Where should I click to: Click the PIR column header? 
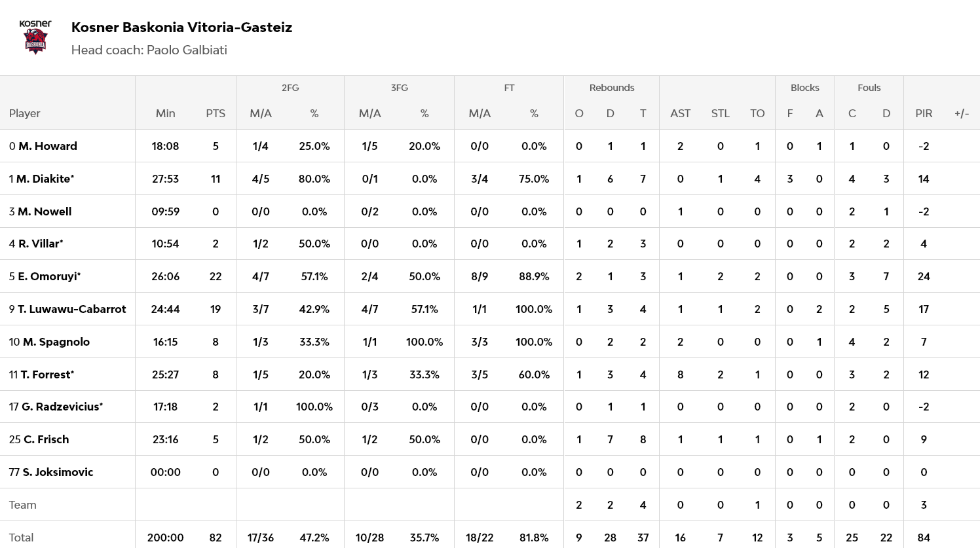924,113
